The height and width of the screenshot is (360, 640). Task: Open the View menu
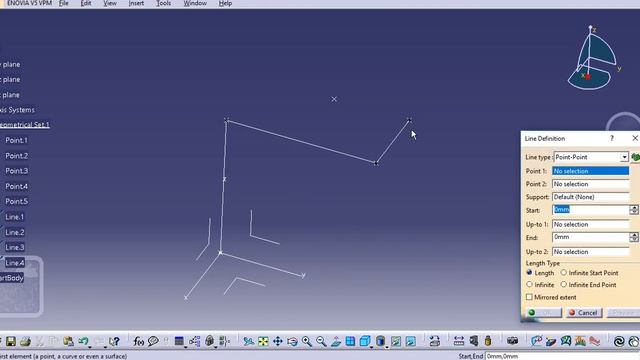click(x=110, y=3)
